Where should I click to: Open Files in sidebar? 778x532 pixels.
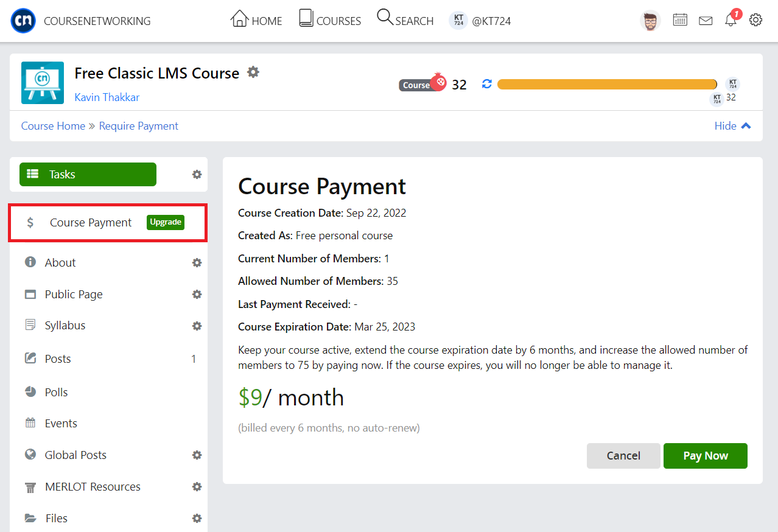pyautogui.click(x=57, y=518)
